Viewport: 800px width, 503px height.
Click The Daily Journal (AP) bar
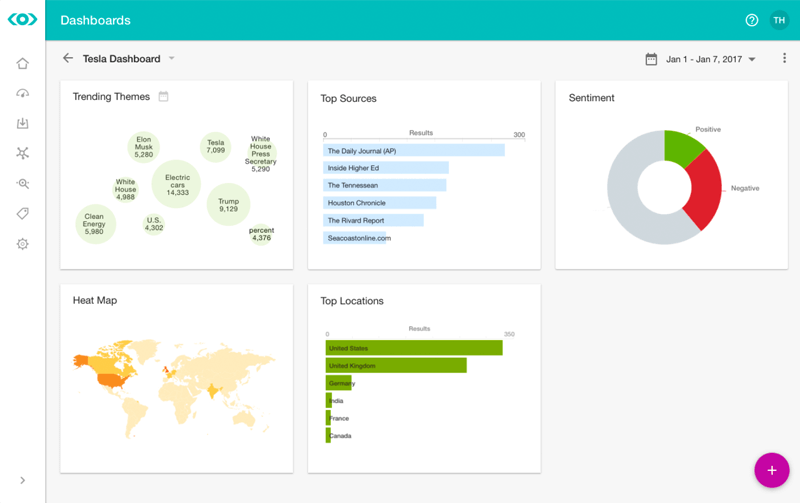click(414, 150)
